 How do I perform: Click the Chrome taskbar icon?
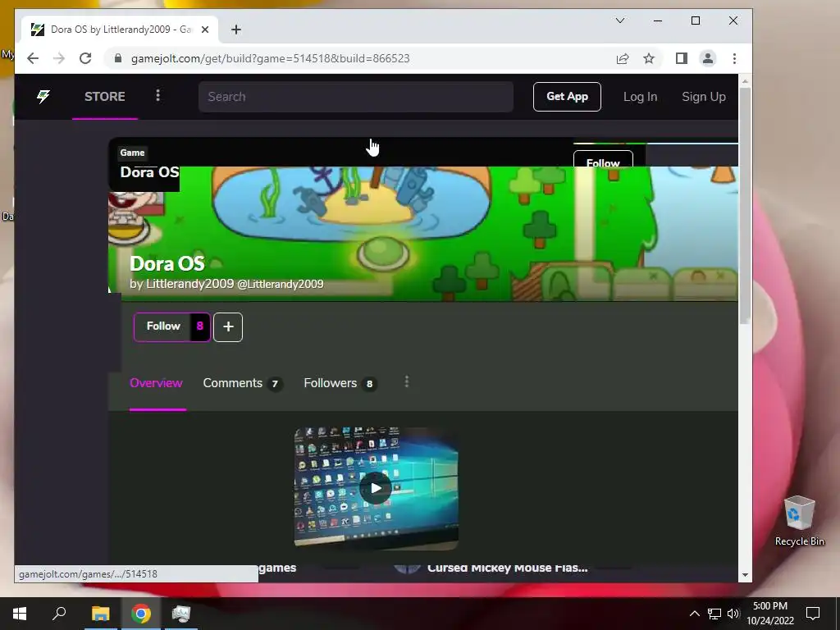(x=141, y=614)
